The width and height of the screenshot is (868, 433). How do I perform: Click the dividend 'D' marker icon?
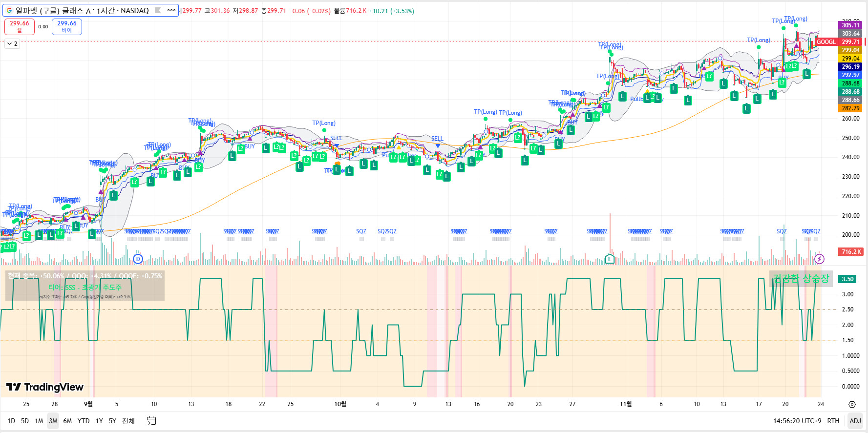(138, 259)
